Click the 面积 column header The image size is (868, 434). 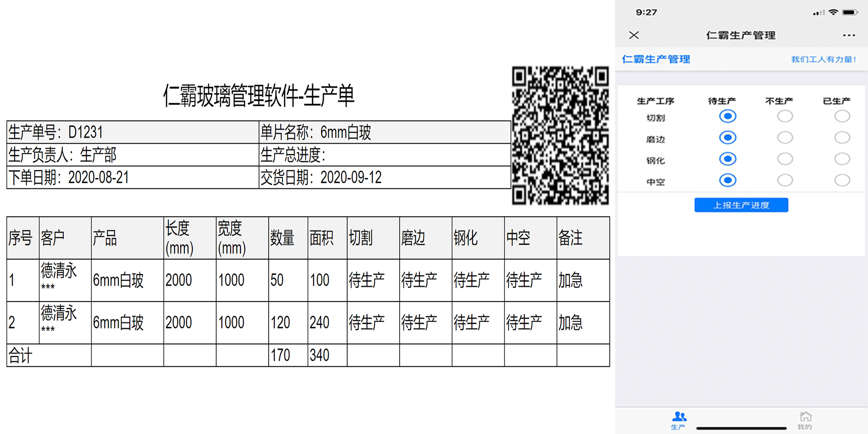(328, 238)
